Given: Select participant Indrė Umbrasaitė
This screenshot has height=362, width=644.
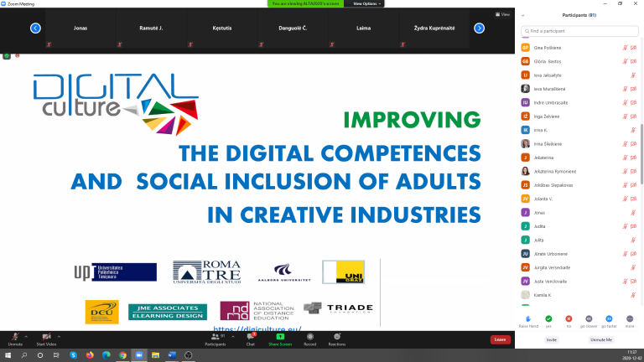Looking at the screenshot, I should pyautogui.click(x=579, y=102).
